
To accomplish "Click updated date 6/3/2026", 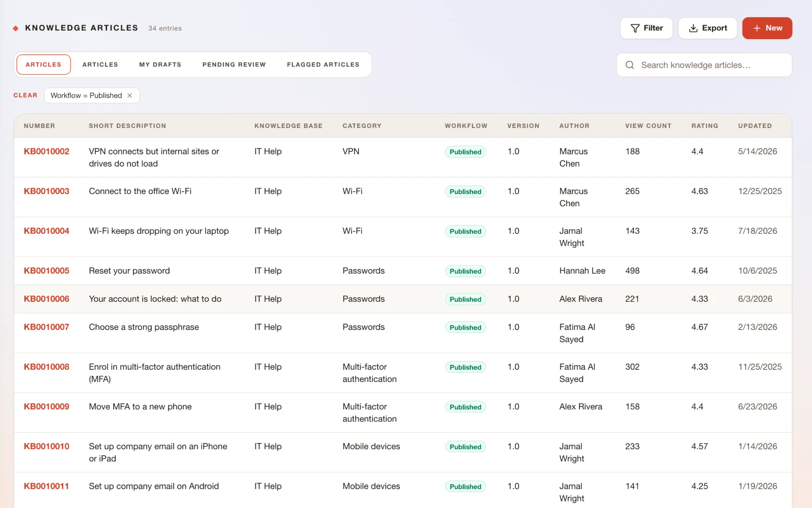I will click(755, 299).
